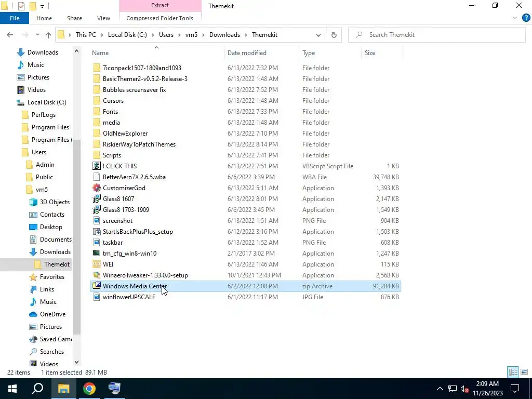The image size is (532, 399).
Task: Click navigation pane scroll down arrow
Action: tap(76, 362)
